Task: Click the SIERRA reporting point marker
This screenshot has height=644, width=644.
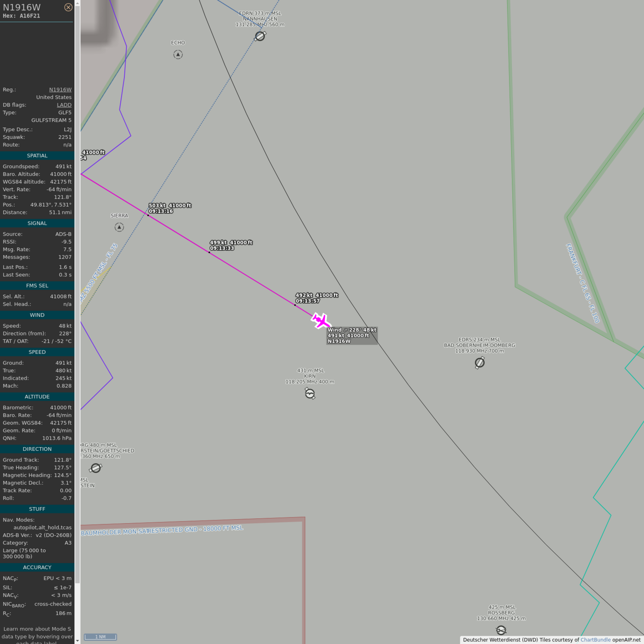Action: [x=119, y=227]
